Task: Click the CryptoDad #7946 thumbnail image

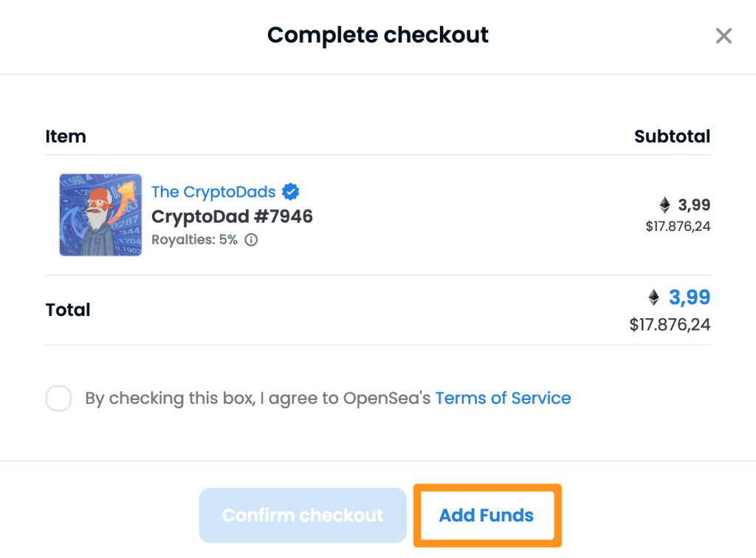Action: tap(100, 215)
